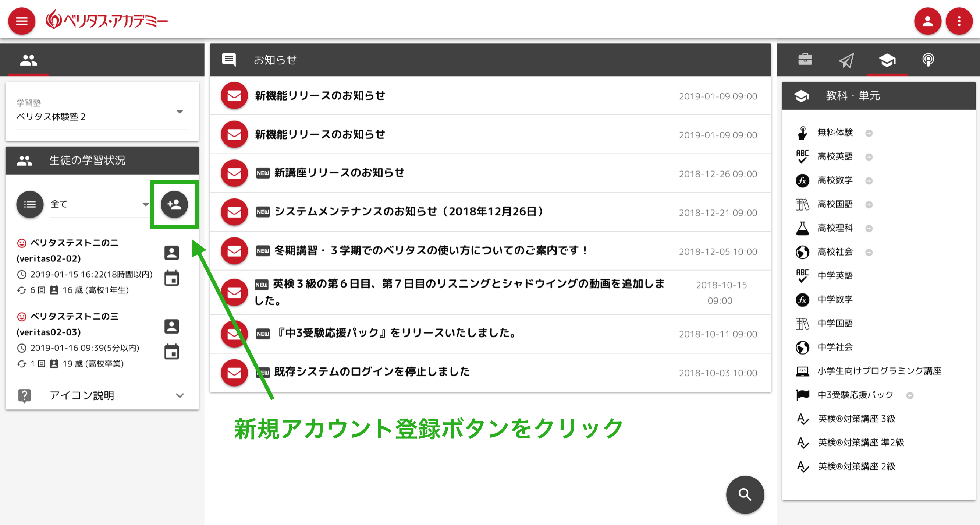Open profile of ベリタステスト二の二
980x525 pixels.
click(x=171, y=253)
